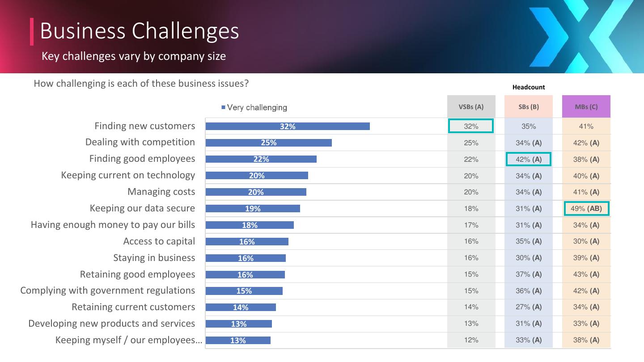Click the 43% (A) cell for Retaining good employees

click(586, 274)
